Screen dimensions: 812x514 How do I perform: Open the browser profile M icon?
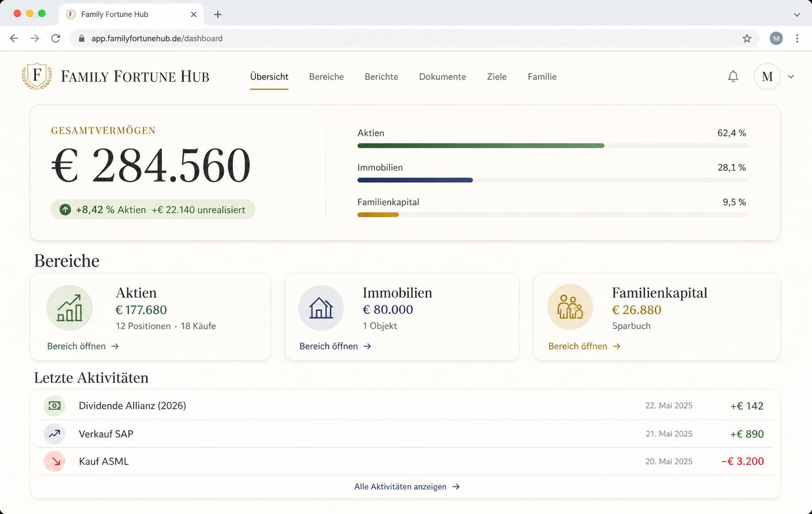pos(776,38)
